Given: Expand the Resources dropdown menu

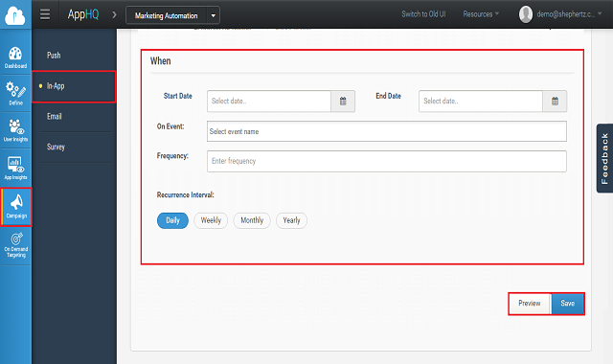Looking at the screenshot, I should click(x=481, y=14).
